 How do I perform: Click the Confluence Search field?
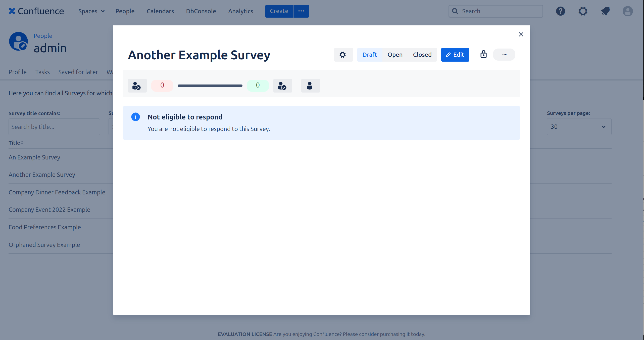pyautogui.click(x=496, y=11)
